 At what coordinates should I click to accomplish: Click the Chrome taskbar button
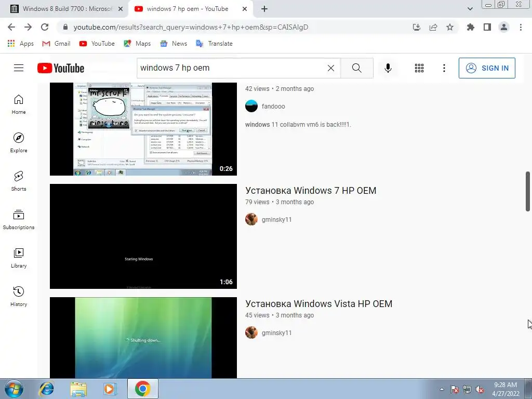(142, 389)
